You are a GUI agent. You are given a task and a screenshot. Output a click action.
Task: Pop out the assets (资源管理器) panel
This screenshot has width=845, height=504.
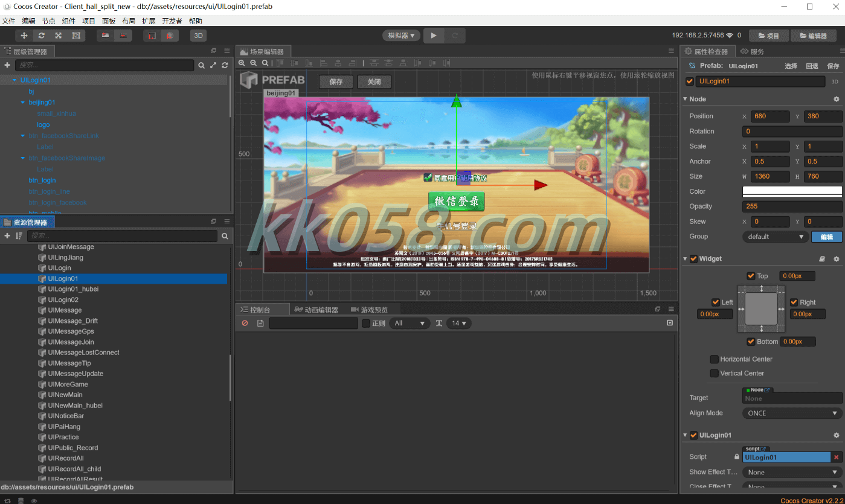(x=213, y=222)
